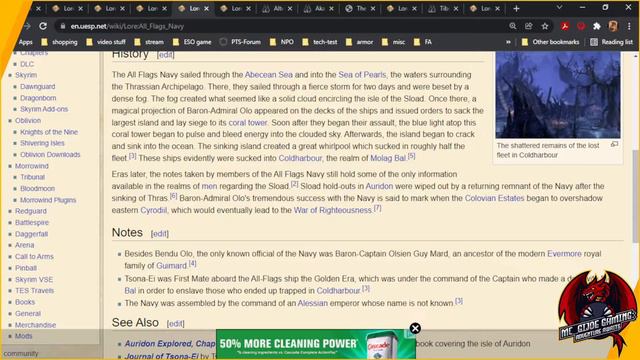640x360 pixels.
Task: Click the Cascade cleaning power ad banner
Action: coord(316,344)
